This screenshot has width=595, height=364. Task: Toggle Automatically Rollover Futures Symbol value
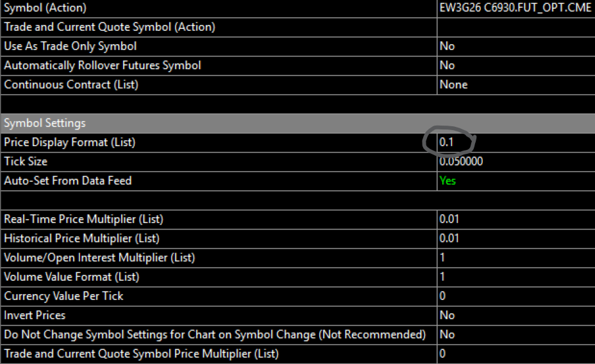(x=448, y=65)
